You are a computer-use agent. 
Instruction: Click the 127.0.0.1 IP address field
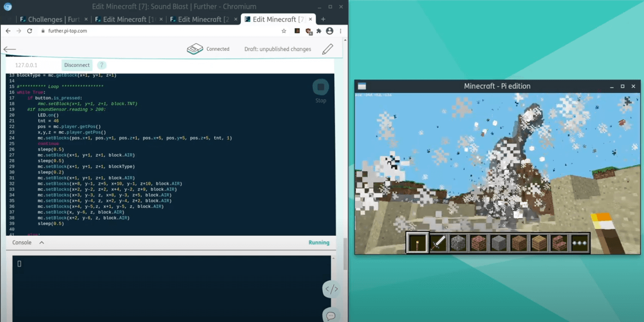click(x=26, y=65)
